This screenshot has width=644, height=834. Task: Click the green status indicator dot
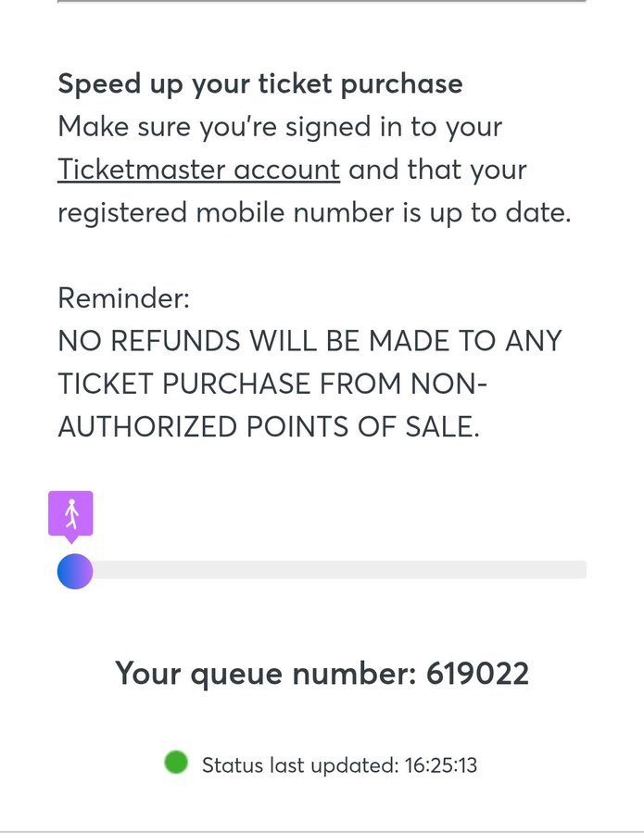tap(176, 763)
